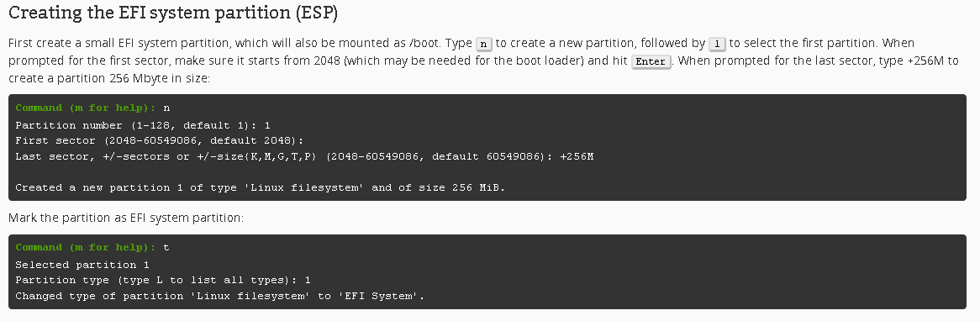Click the "+256M" value in the terminal output

(x=577, y=156)
